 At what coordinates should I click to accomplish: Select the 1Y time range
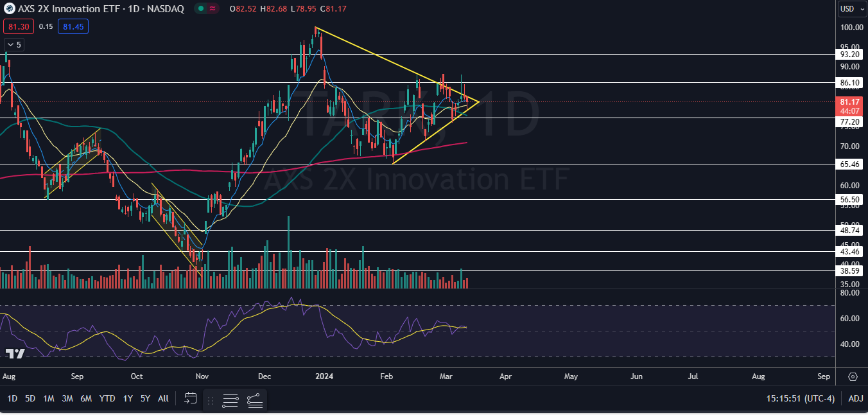128,399
